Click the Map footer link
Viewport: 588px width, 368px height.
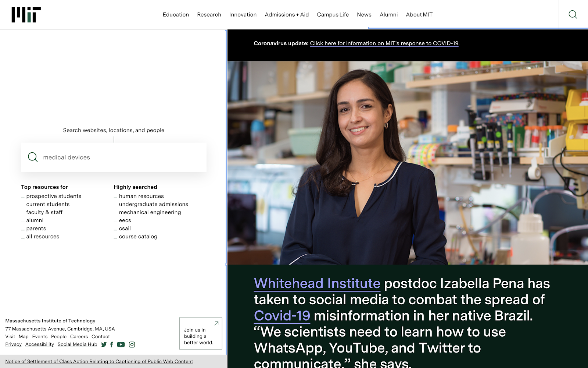click(24, 337)
